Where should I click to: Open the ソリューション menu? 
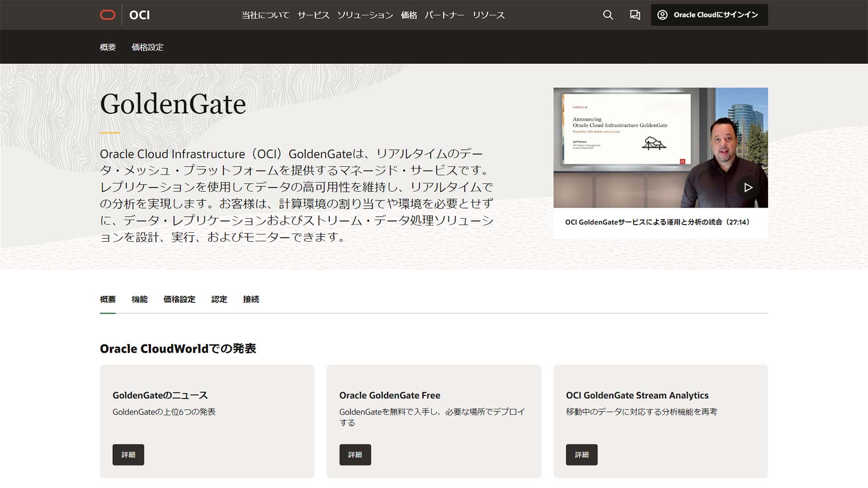(365, 15)
